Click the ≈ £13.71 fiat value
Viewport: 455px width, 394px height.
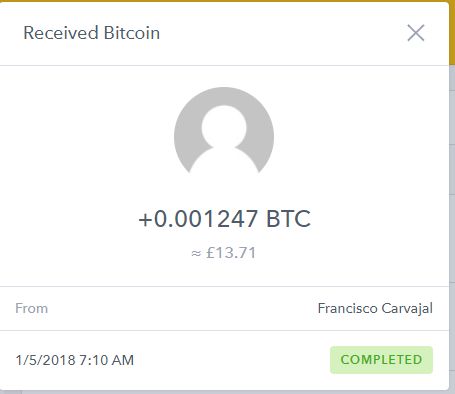tap(224, 253)
